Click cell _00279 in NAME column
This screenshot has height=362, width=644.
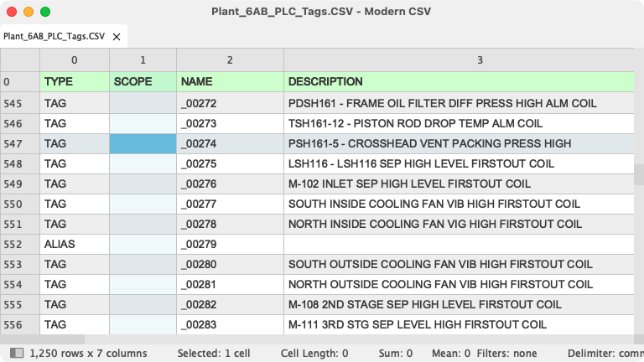tap(230, 244)
